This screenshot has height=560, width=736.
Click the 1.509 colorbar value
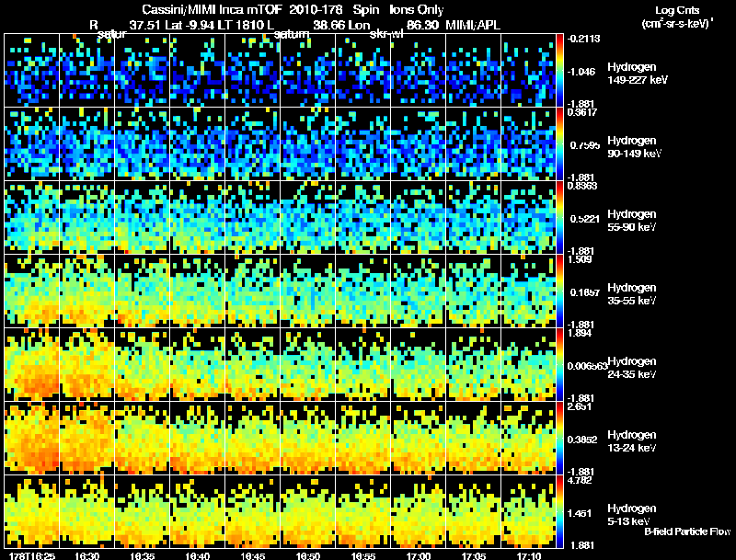pyautogui.click(x=580, y=259)
